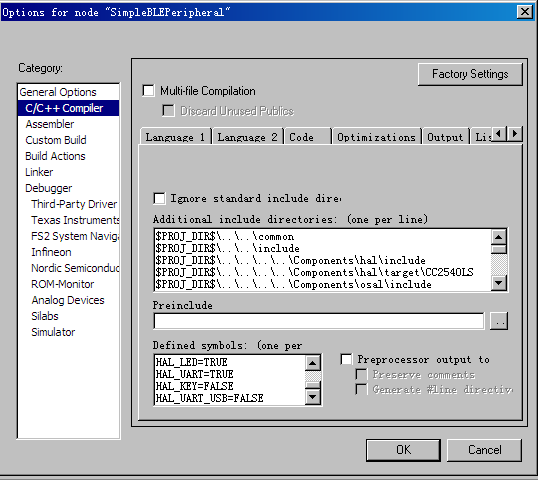Open the Optimizations tab

(x=376, y=137)
